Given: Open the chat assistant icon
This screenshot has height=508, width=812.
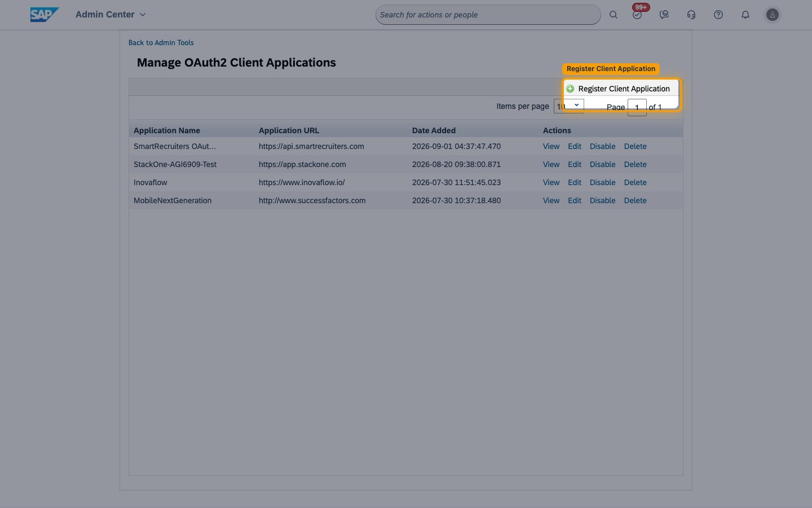Looking at the screenshot, I should (664, 15).
